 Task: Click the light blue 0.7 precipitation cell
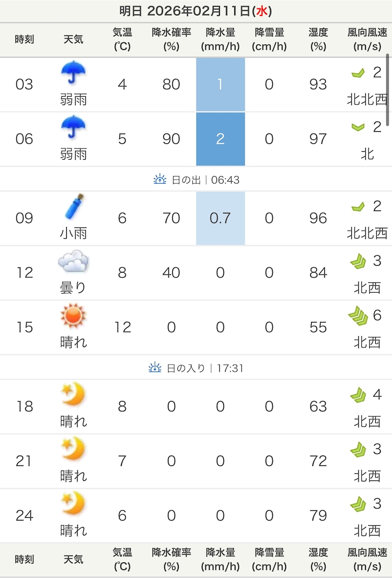click(x=220, y=218)
